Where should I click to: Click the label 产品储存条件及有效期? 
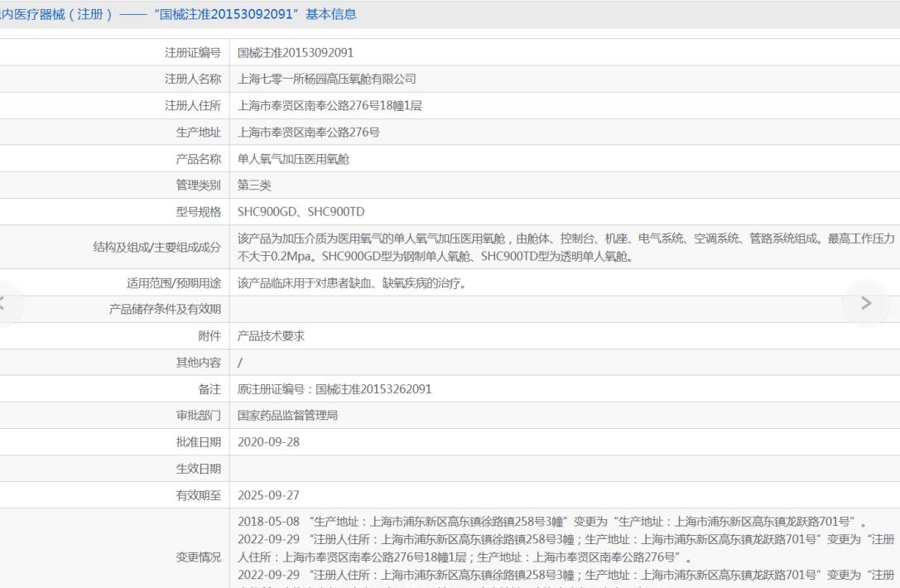tap(166, 310)
